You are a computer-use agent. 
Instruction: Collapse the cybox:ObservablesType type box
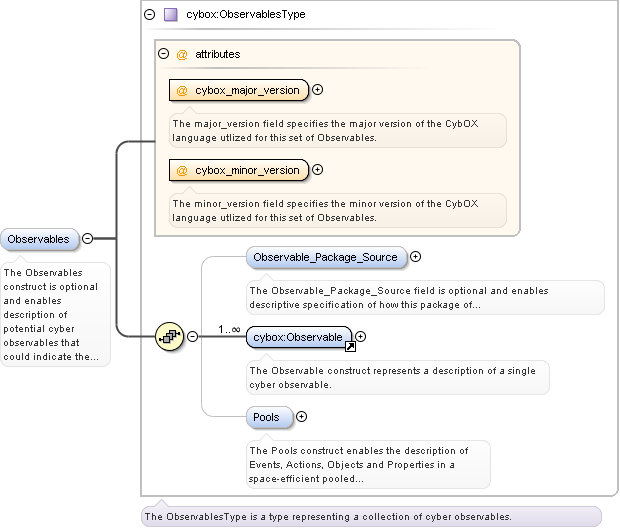pyautogui.click(x=150, y=15)
